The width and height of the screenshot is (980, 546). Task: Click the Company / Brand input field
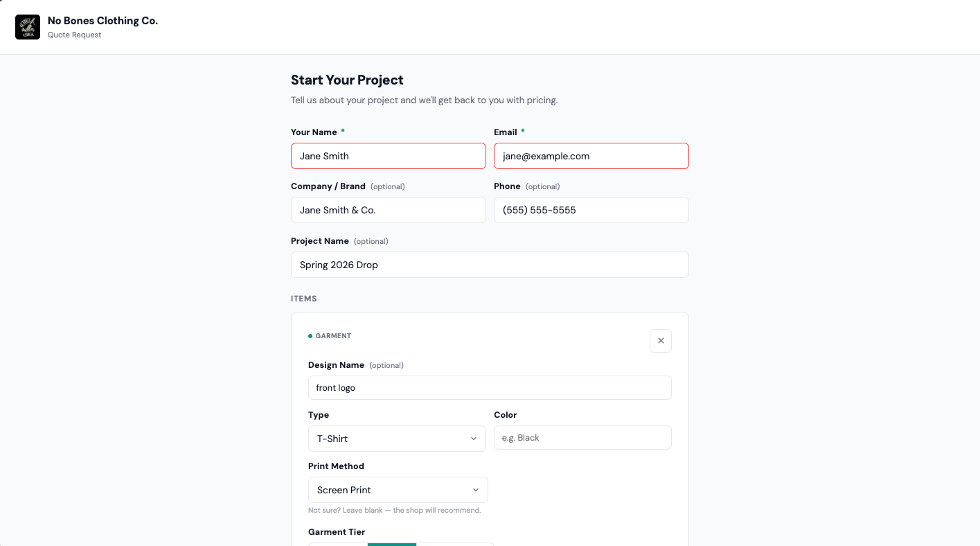389,210
